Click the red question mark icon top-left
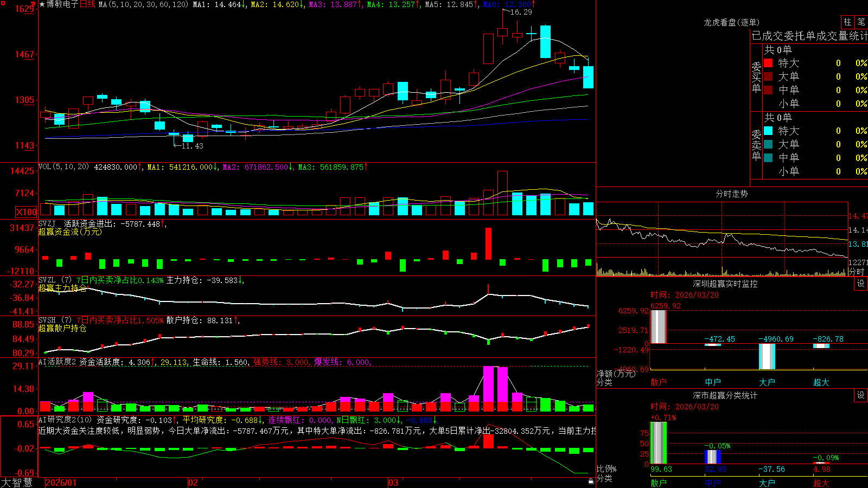 pos(34,5)
